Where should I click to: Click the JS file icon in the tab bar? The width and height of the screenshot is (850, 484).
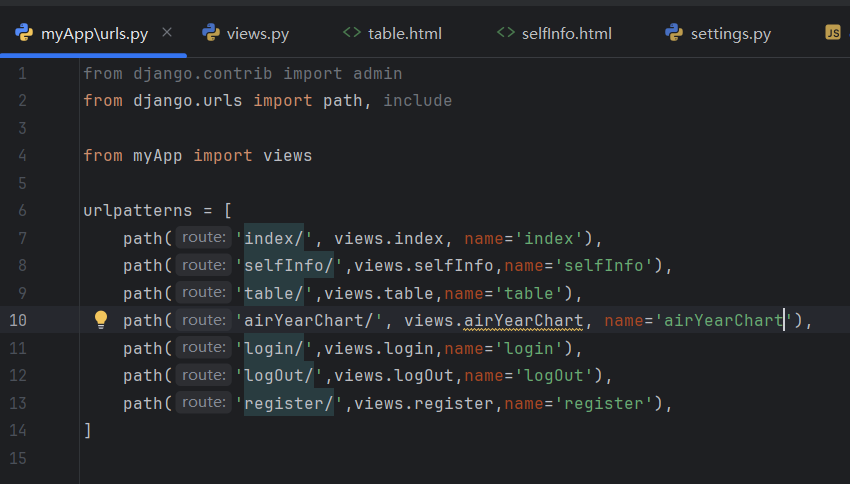point(832,33)
